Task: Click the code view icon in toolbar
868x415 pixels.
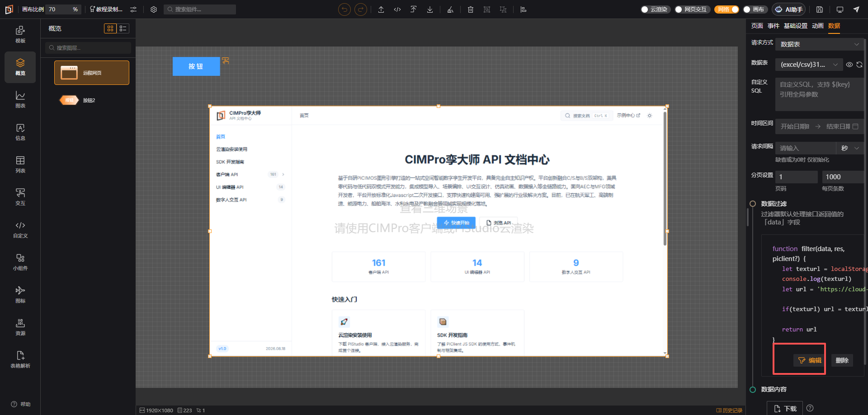Action: 397,9
